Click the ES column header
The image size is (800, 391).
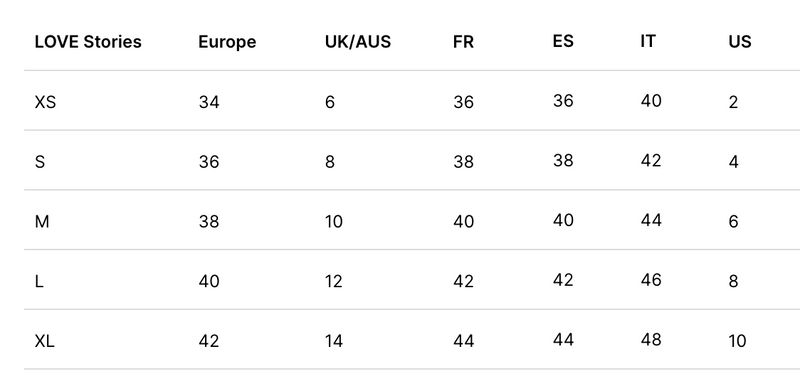[x=563, y=40]
